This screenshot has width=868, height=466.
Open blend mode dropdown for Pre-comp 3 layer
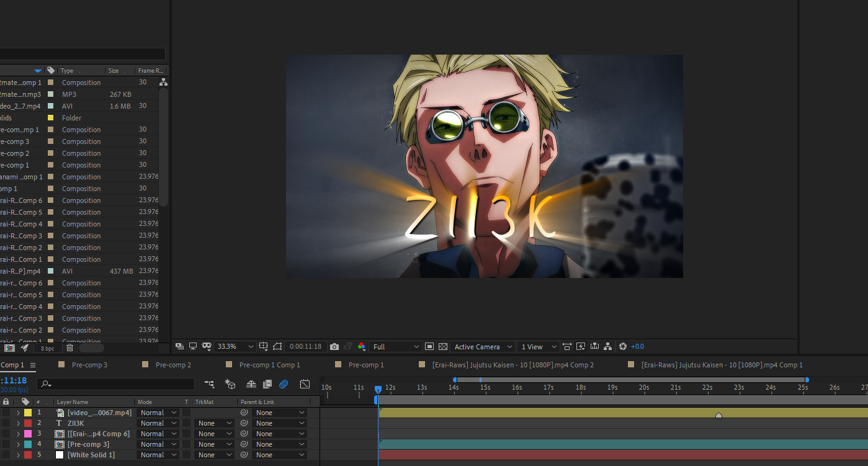coord(158,444)
